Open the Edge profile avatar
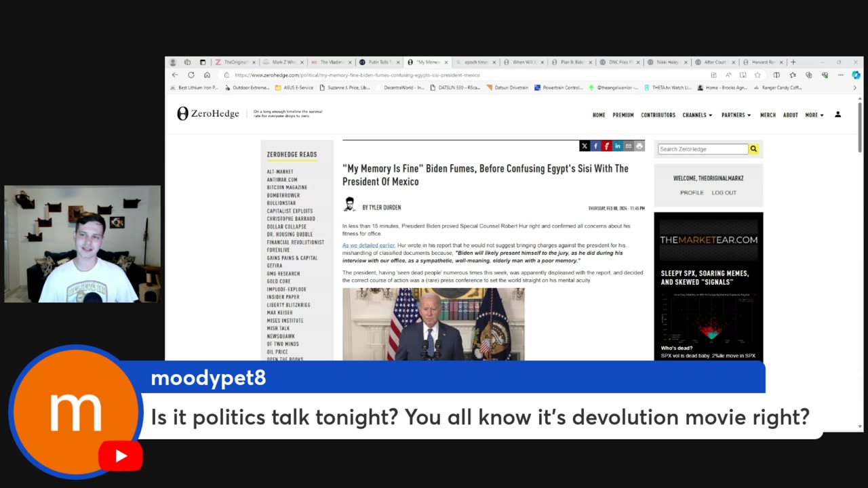Image resolution: width=868 pixels, height=488 pixels. (x=172, y=62)
